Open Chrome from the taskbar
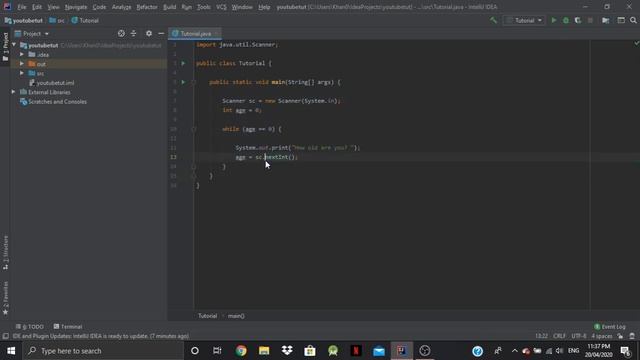This screenshot has height=360, width=640. coord(241,351)
